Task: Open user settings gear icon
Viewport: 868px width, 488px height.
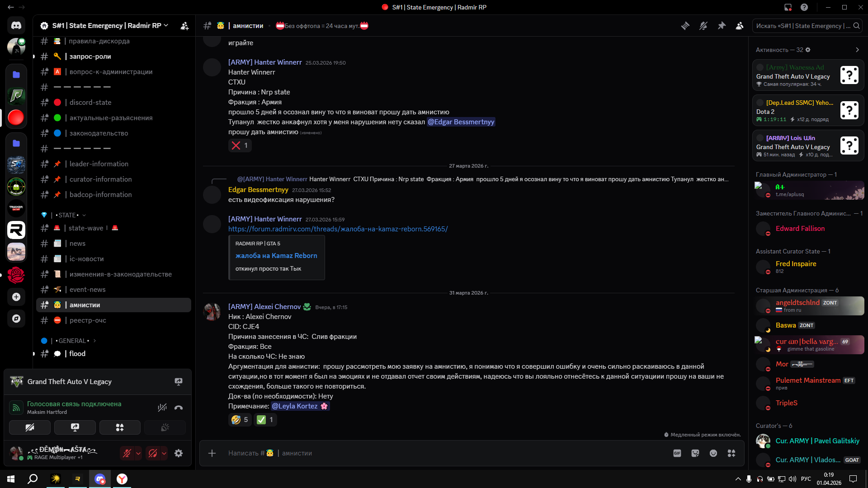Action: pyautogui.click(x=179, y=453)
